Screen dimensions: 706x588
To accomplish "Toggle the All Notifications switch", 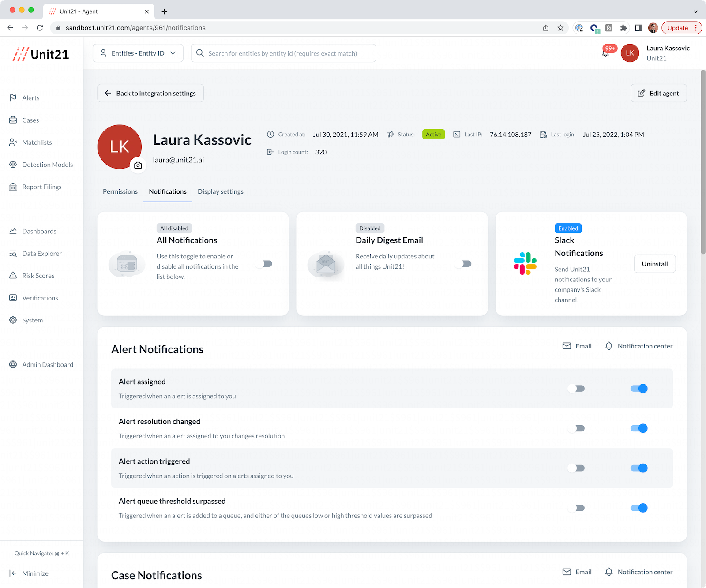I will 265,263.
